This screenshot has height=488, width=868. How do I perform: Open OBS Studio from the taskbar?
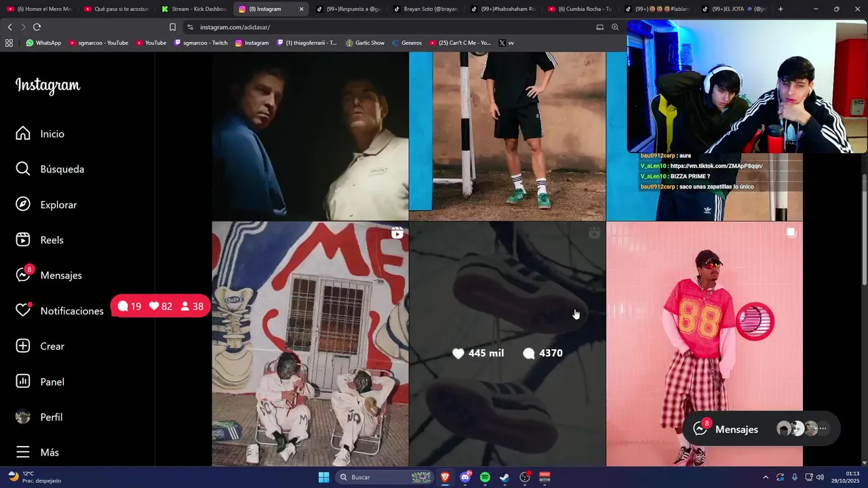click(525, 477)
